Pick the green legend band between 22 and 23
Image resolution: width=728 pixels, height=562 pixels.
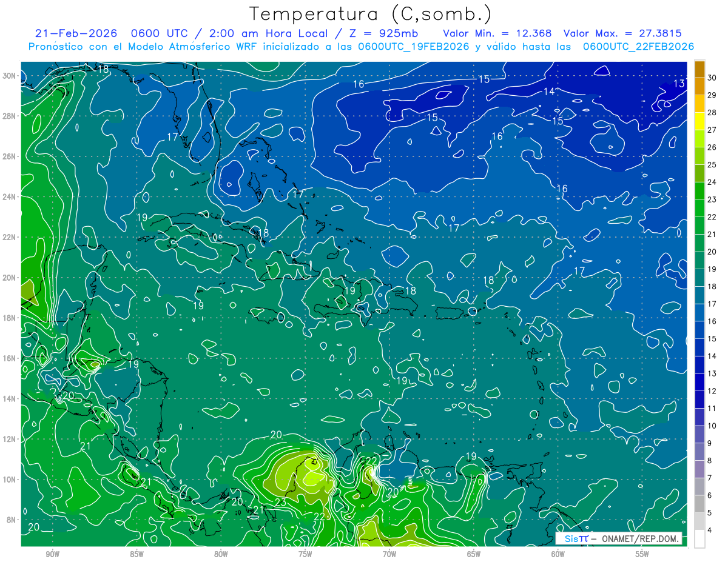click(699, 209)
